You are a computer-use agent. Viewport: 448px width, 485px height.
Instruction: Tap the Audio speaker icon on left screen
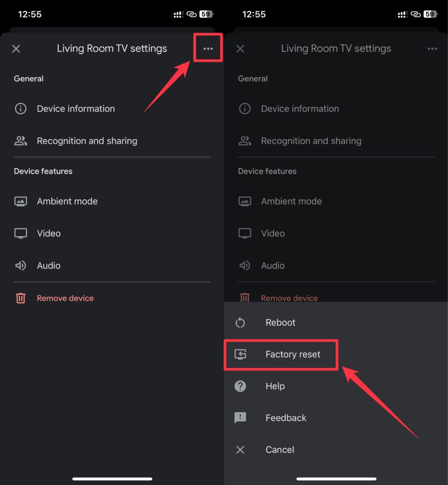20,266
